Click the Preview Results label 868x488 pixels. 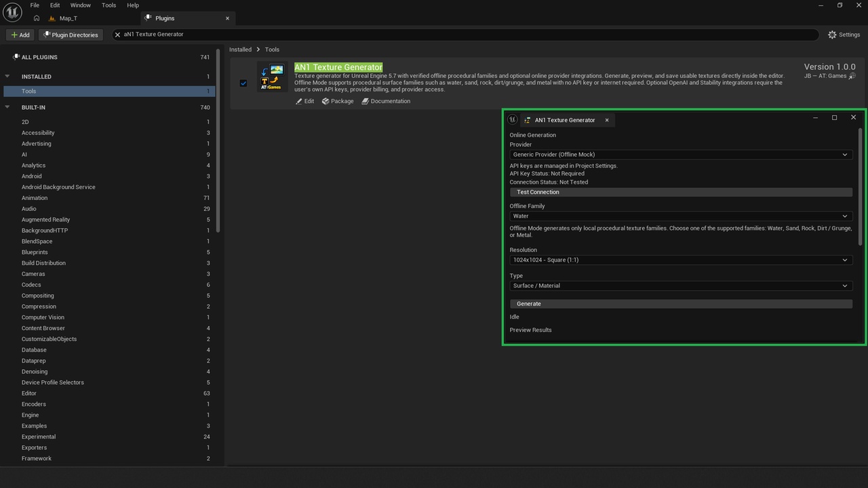pos(531,330)
